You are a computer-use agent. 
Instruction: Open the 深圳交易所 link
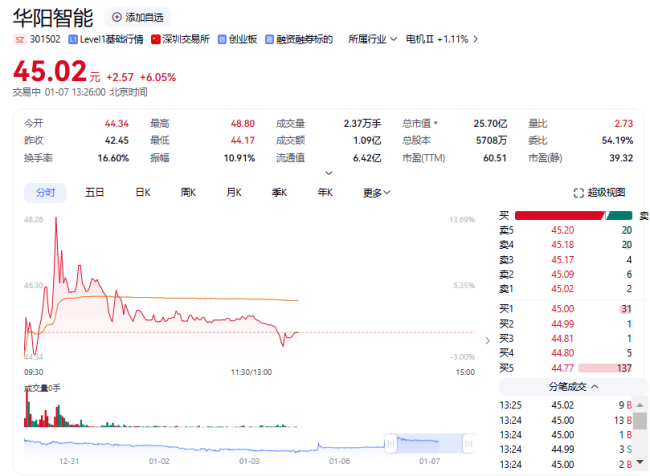pos(186,39)
